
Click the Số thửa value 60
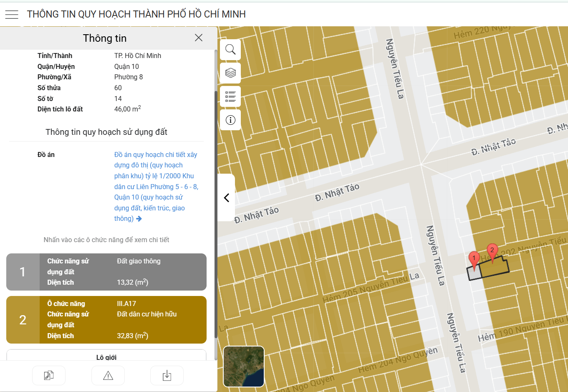pos(118,88)
